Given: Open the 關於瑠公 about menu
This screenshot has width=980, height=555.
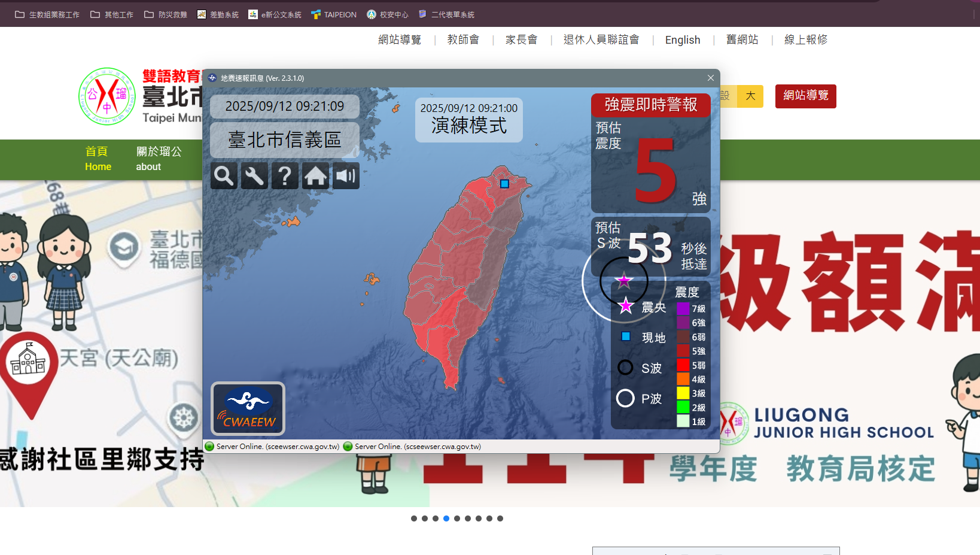Looking at the screenshot, I should coord(159,159).
